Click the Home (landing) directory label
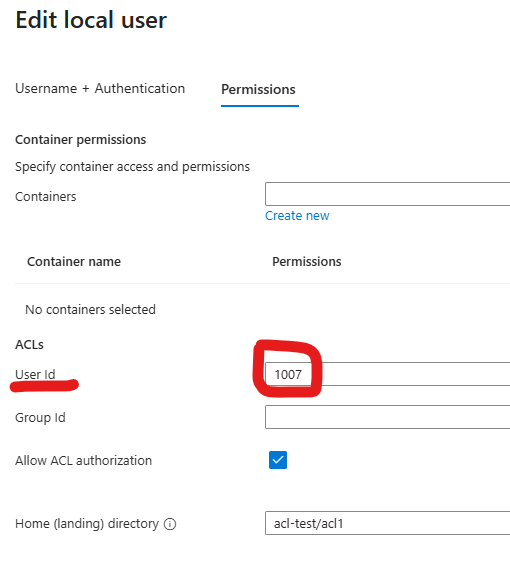510x567 pixels. [x=87, y=524]
